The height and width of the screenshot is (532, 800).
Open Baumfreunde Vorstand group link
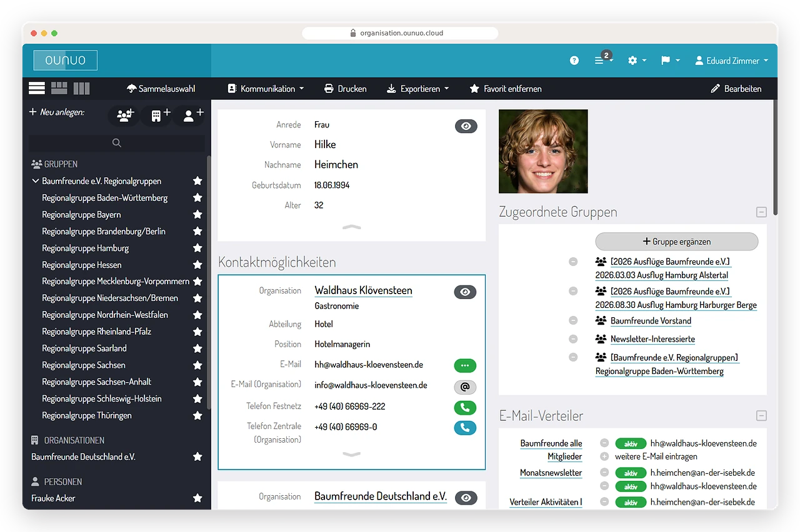click(x=651, y=321)
